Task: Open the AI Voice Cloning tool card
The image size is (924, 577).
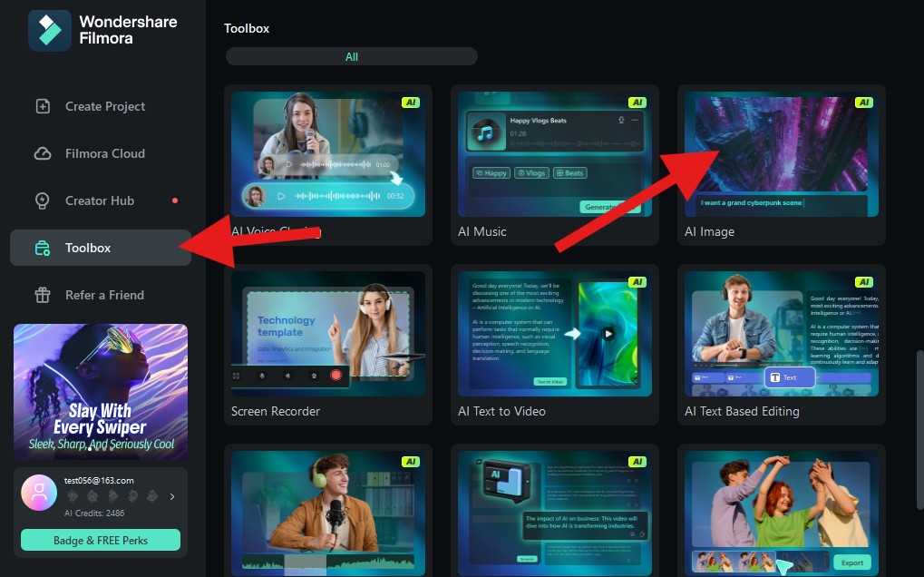Action: [327, 165]
